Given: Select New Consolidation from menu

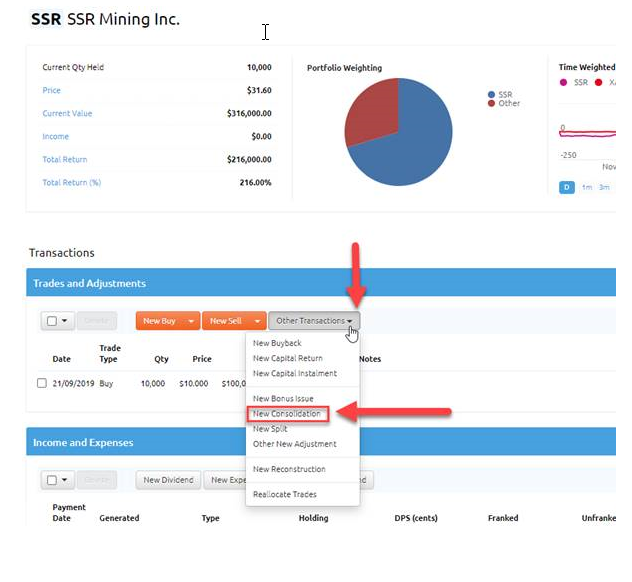Looking at the screenshot, I should [287, 414].
